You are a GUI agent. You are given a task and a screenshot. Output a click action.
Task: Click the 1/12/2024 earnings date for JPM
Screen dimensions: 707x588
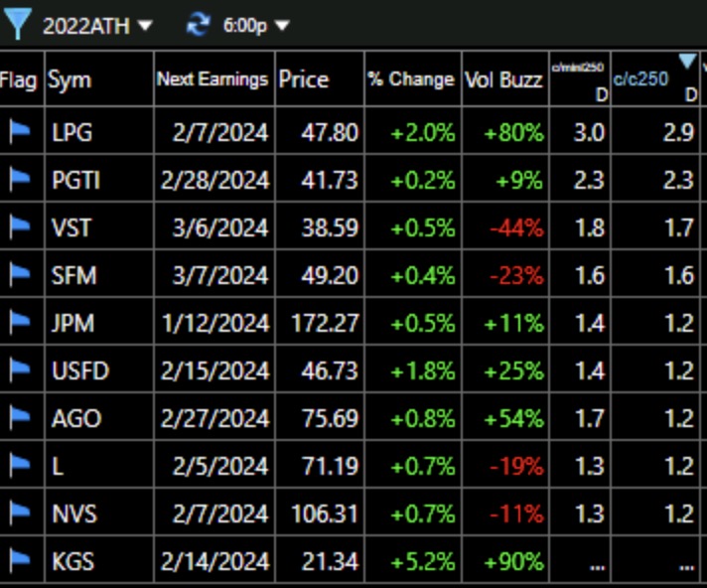215,324
